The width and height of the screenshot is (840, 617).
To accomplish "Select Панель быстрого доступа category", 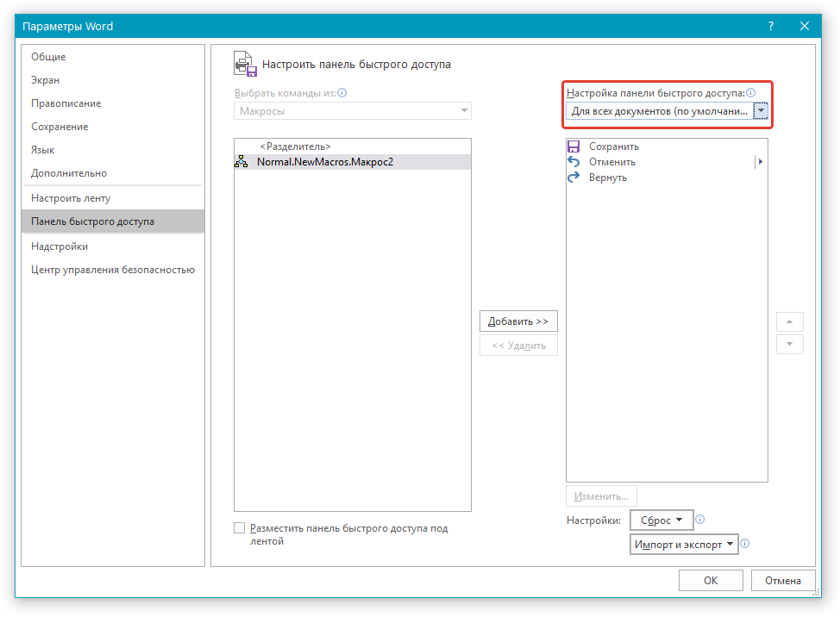I will (x=112, y=221).
